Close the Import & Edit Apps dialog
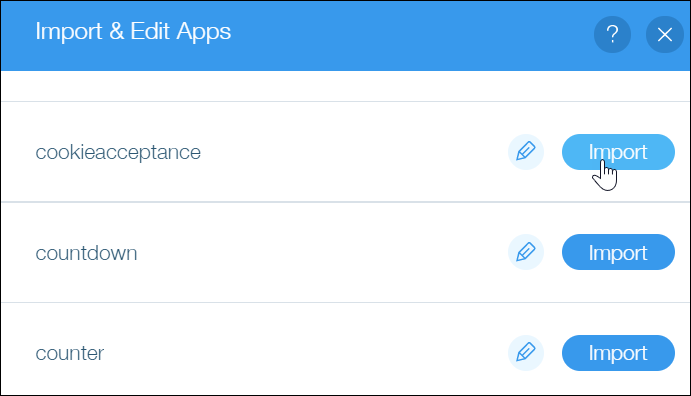Image resolution: width=691 pixels, height=396 pixels. click(665, 34)
